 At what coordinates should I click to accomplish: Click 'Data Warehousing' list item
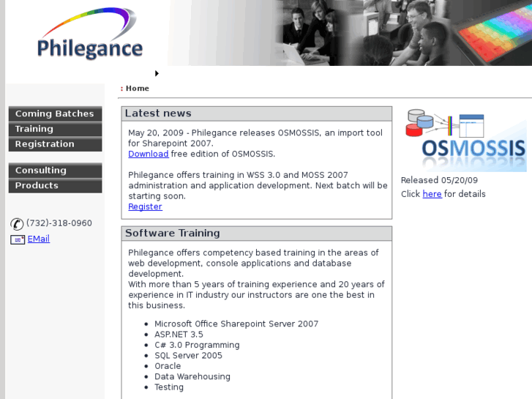point(192,376)
